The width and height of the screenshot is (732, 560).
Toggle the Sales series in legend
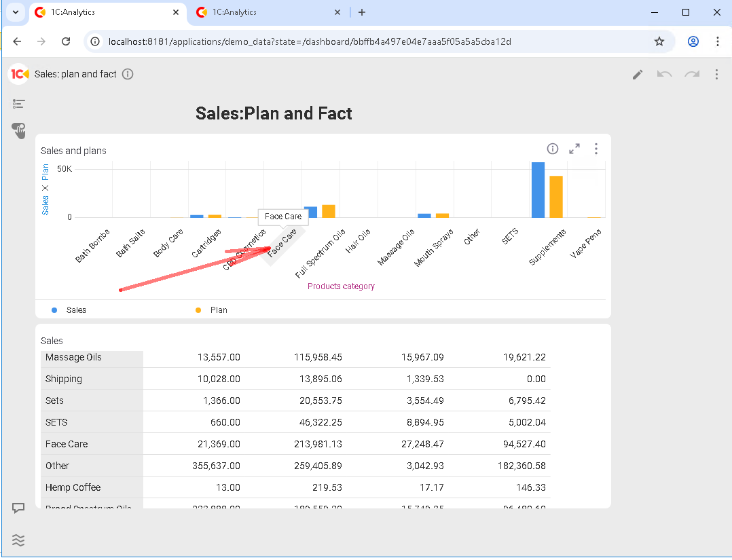(76, 310)
